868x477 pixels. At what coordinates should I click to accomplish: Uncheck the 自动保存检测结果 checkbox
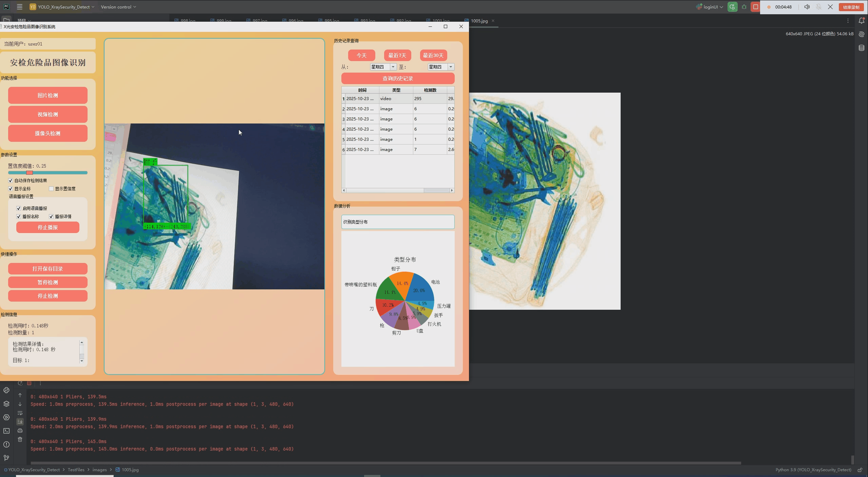point(11,180)
